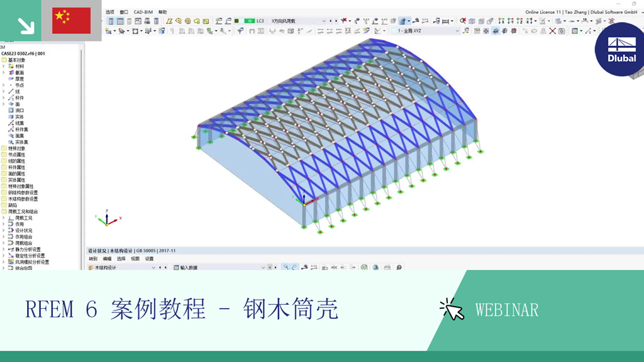Click the green W load case color swatch
644x362 pixels.
249,21
